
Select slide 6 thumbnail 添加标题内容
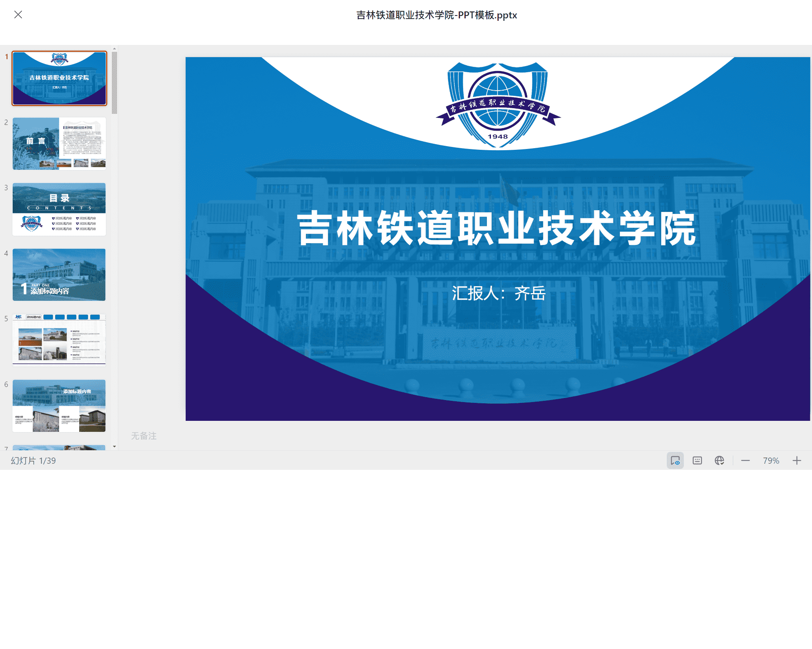pyautogui.click(x=59, y=406)
